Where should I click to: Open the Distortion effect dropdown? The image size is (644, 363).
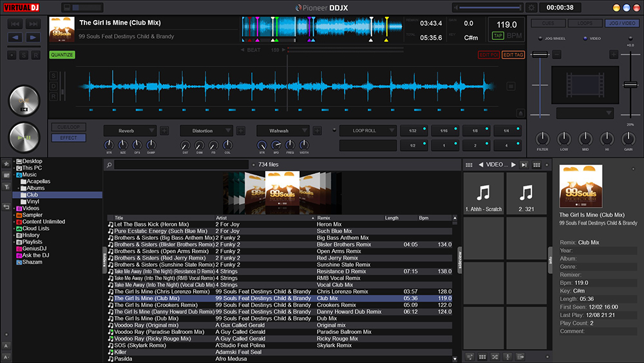pos(206,131)
